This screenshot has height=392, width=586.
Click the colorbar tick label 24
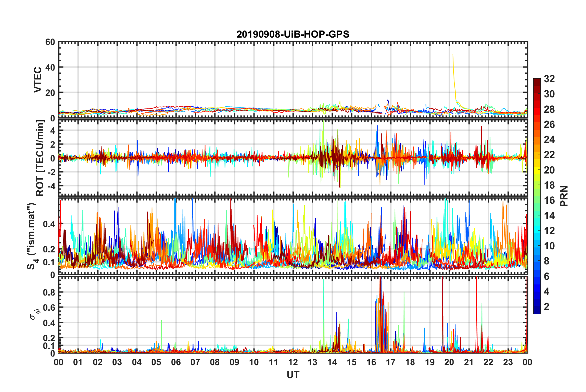point(549,140)
